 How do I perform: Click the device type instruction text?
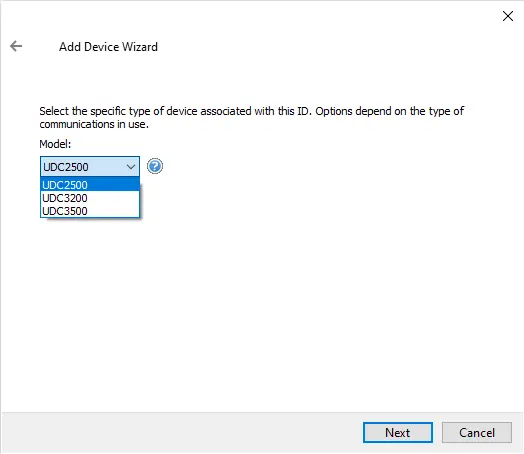(x=252, y=117)
